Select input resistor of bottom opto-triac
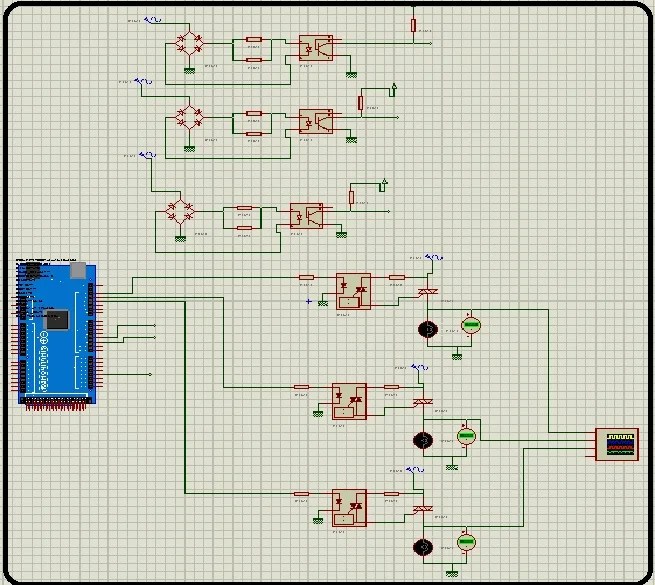The height and width of the screenshot is (585, 655). tap(301, 494)
